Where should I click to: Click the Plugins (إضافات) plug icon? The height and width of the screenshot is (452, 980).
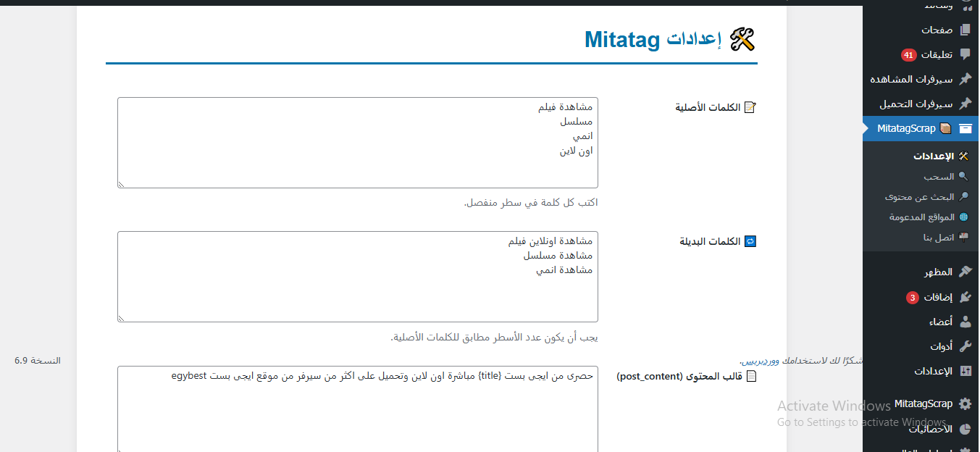[965, 297]
